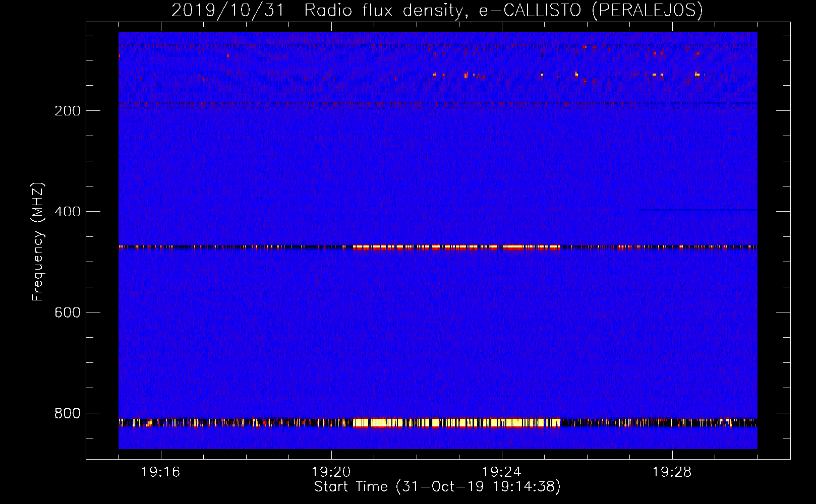Screen dimensions: 816x504
Task: Click the bright yellow emission band near 820 MHz
Action: click(454, 422)
